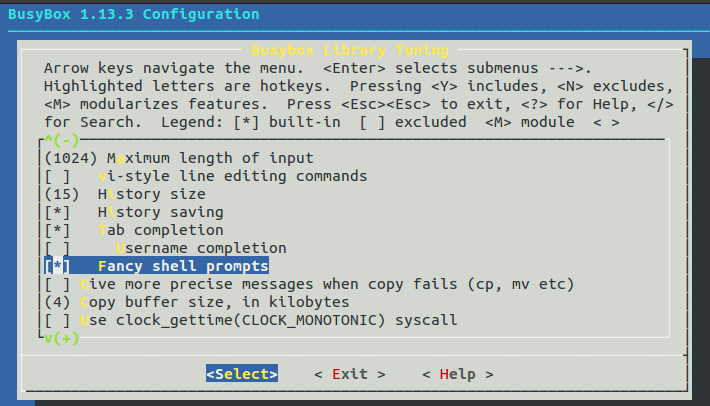Screen dimensions: 710x406
Task: Toggle vi-style line editing commands checkbox
Action: 58,176
